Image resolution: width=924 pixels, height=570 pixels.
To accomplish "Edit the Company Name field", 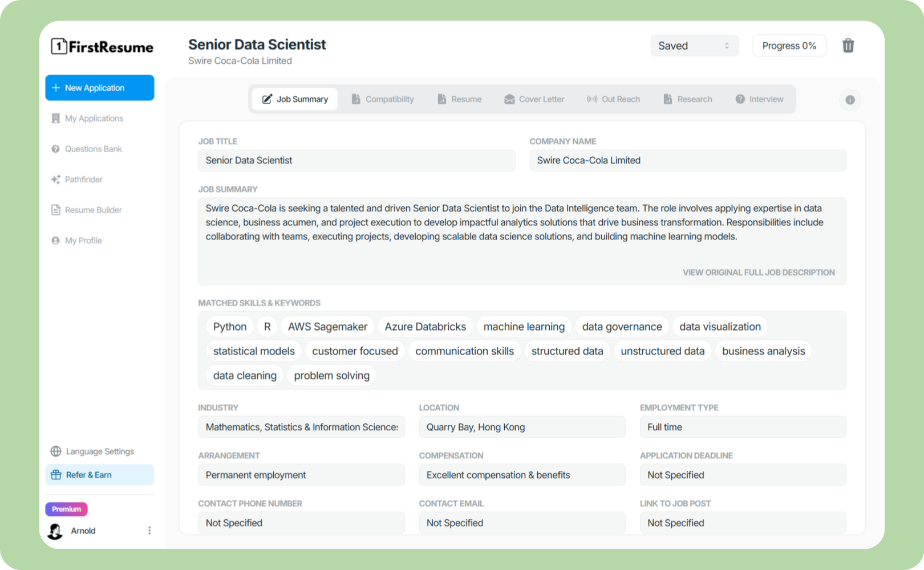I will click(x=688, y=161).
